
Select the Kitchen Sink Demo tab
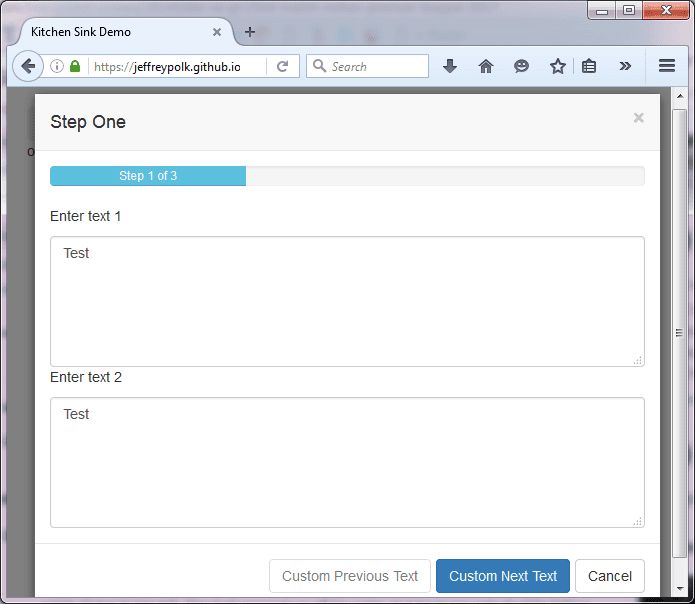[124, 32]
